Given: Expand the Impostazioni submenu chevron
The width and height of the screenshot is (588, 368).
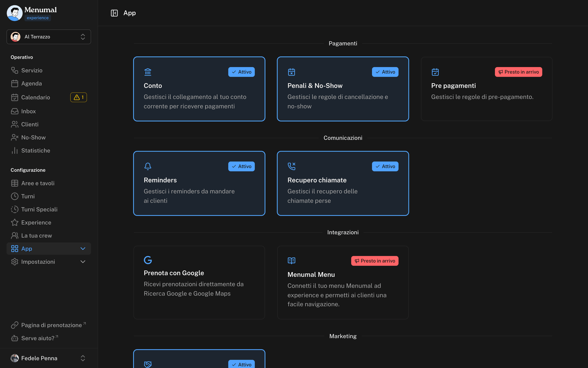Looking at the screenshot, I should click(83, 262).
